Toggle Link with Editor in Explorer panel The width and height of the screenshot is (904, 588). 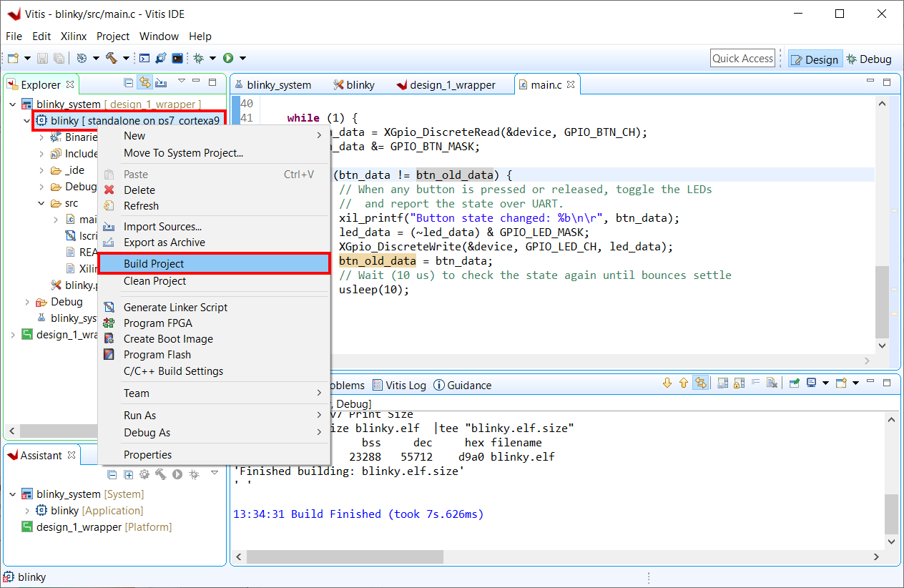click(144, 82)
